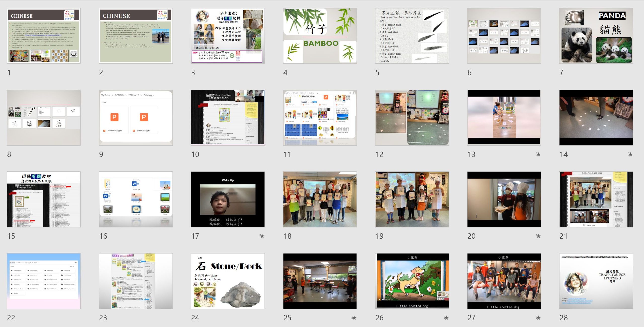This screenshot has height=327, width=644.
Task: Select slide 15 blog contents list
Action: tap(44, 199)
